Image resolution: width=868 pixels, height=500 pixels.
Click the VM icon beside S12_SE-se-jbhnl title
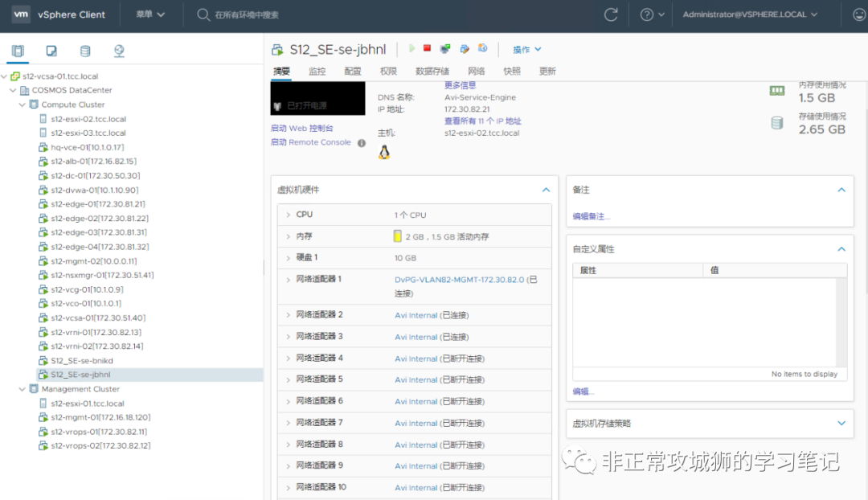click(277, 50)
